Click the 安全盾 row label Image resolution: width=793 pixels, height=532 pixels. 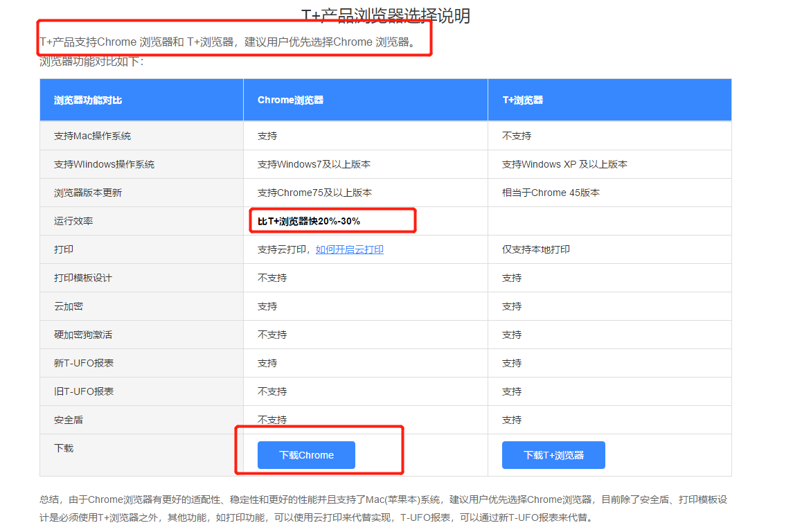coord(69,420)
